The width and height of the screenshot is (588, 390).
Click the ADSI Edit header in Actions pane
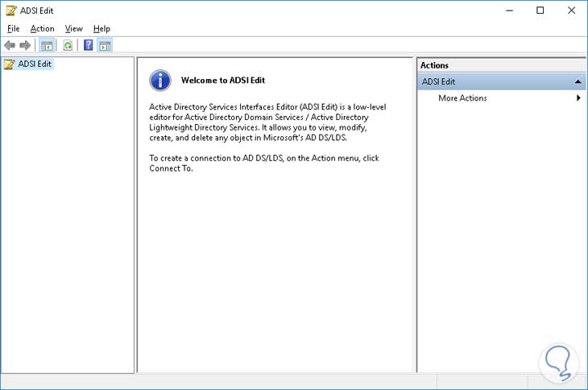click(x=501, y=81)
